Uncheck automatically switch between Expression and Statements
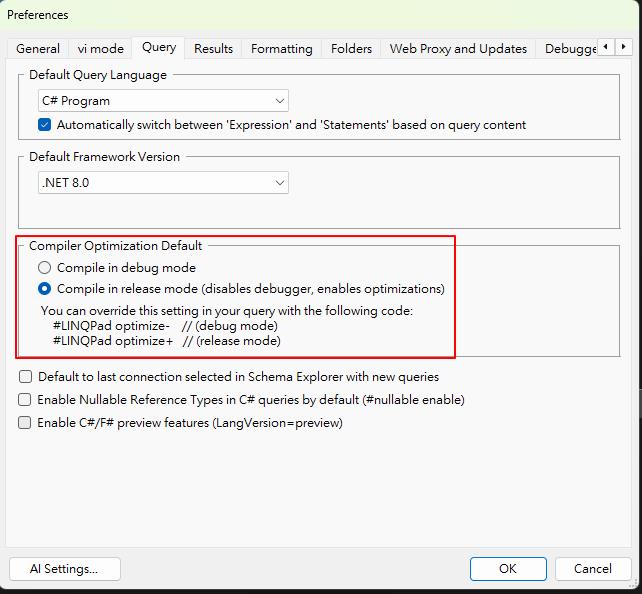Screen dimensions: 642x594 (x=45, y=125)
